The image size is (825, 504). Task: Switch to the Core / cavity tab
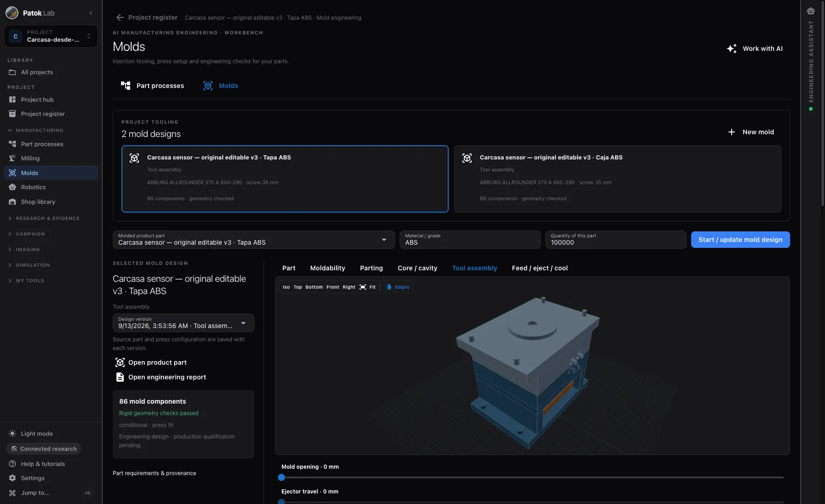(x=418, y=268)
